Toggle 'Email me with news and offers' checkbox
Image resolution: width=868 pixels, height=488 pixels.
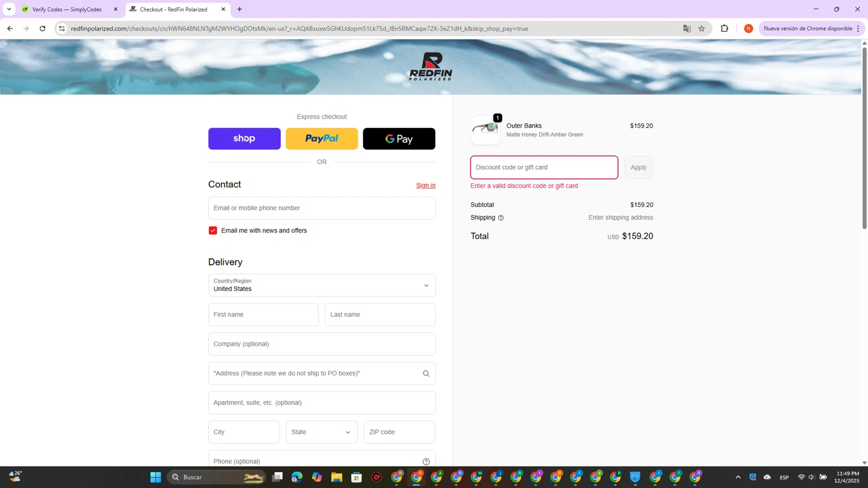[213, 231]
